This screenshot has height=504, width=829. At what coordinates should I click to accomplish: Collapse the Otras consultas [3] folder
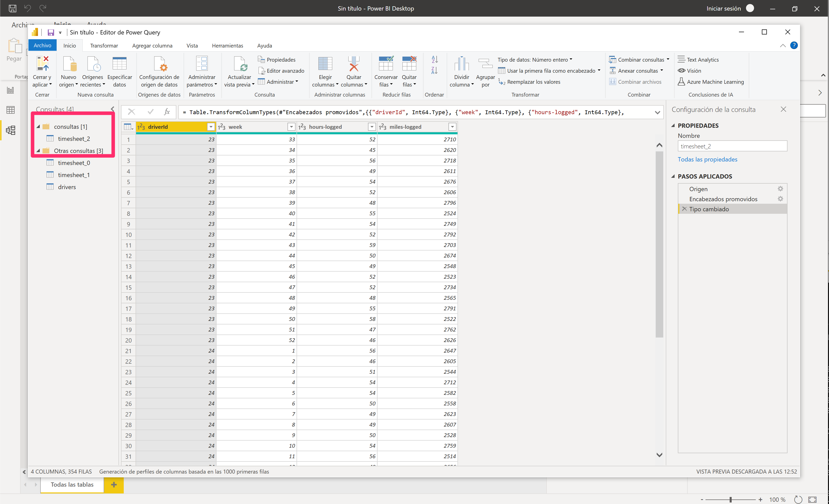tap(38, 151)
